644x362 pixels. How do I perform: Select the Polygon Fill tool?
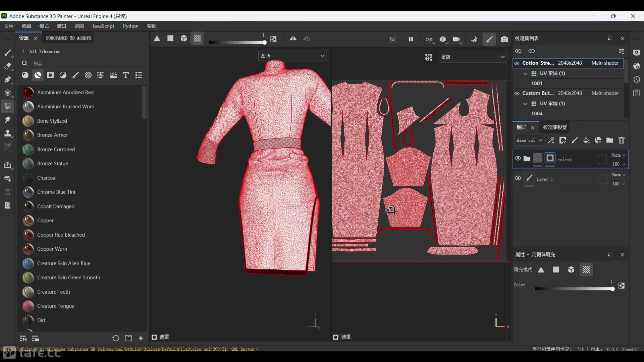[7, 106]
